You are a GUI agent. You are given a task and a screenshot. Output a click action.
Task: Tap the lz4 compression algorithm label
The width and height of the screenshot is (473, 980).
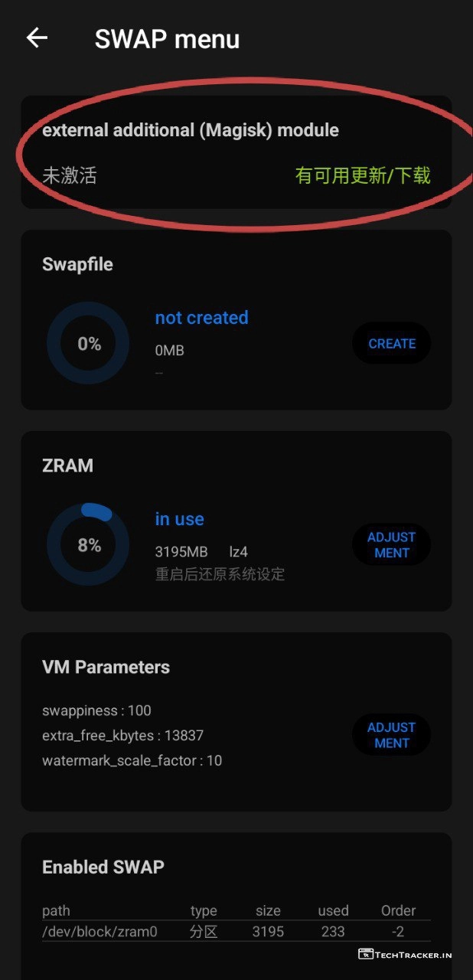238,552
